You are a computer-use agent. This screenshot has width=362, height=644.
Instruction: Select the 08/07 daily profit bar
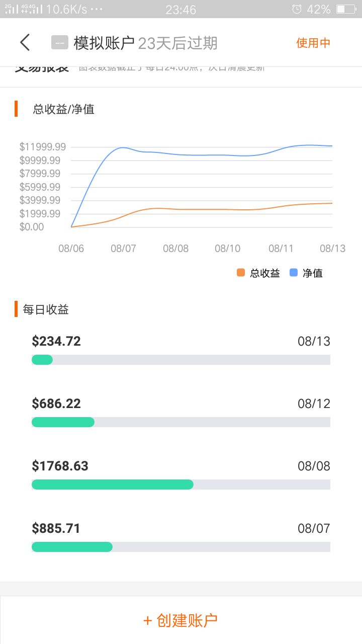pos(181,547)
